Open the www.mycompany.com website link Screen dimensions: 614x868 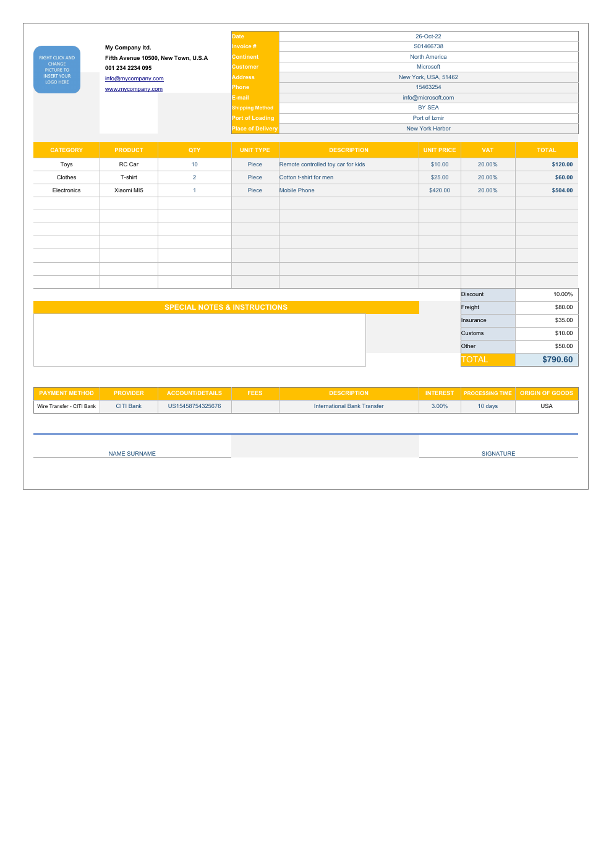(134, 89)
